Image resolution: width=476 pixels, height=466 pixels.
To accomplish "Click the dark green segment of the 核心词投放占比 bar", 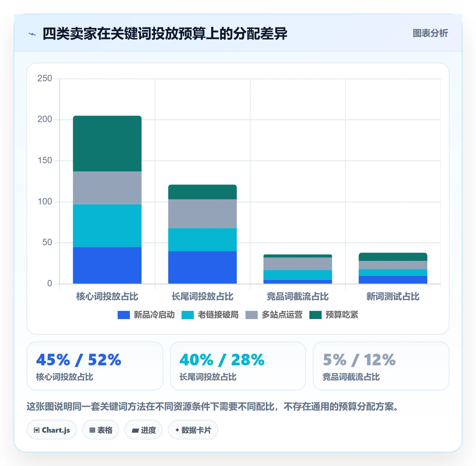I will (x=107, y=144).
